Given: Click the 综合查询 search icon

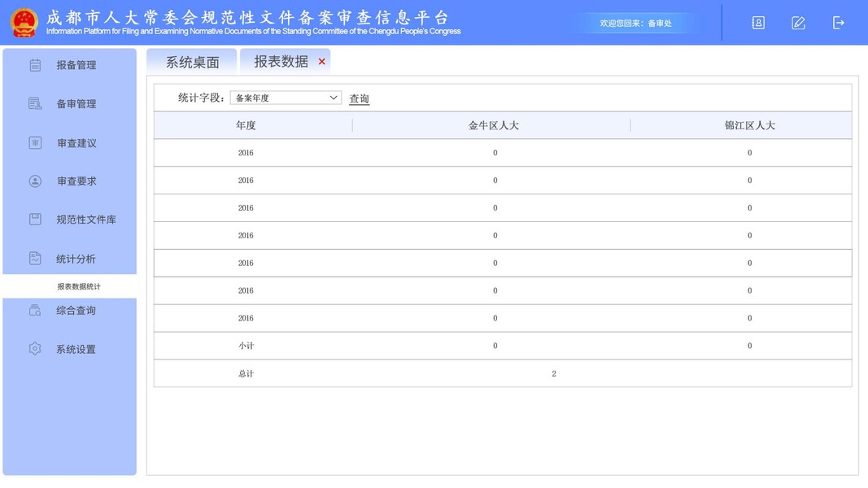Looking at the screenshot, I should click(x=35, y=311).
